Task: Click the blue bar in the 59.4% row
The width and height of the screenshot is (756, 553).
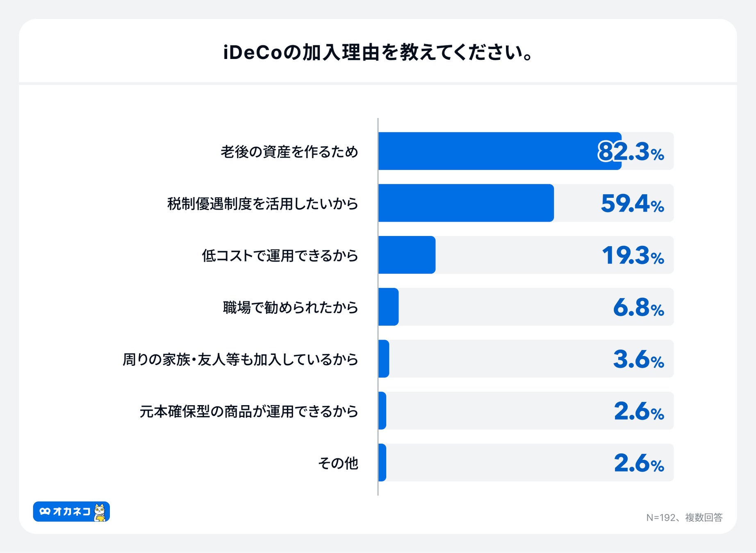Action: 466,203
